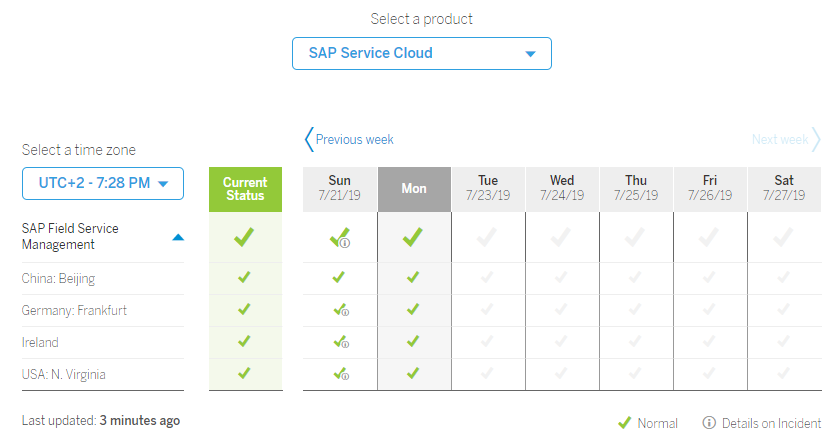The image size is (838, 437).
Task: Click the Details on Incident legend info icon
Action: 709,423
